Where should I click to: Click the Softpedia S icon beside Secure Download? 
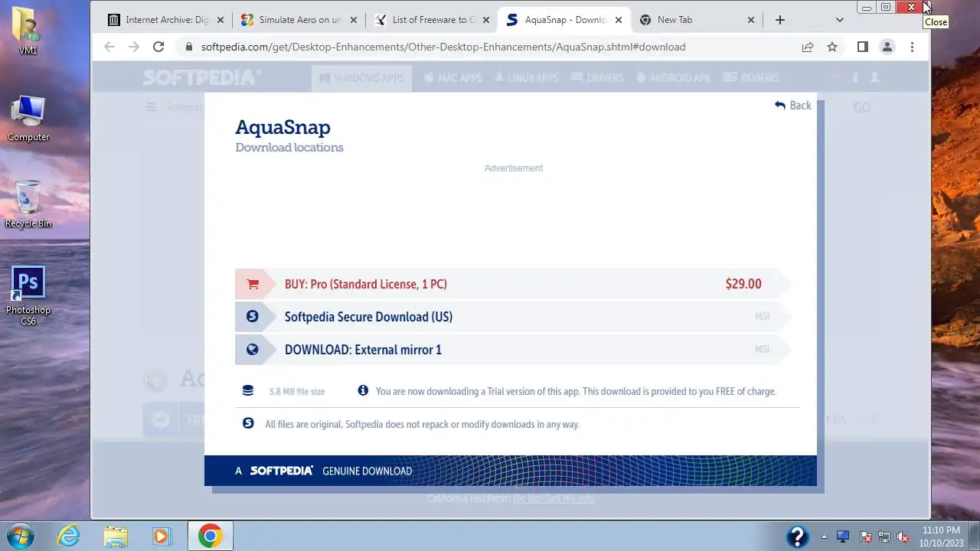coord(252,316)
